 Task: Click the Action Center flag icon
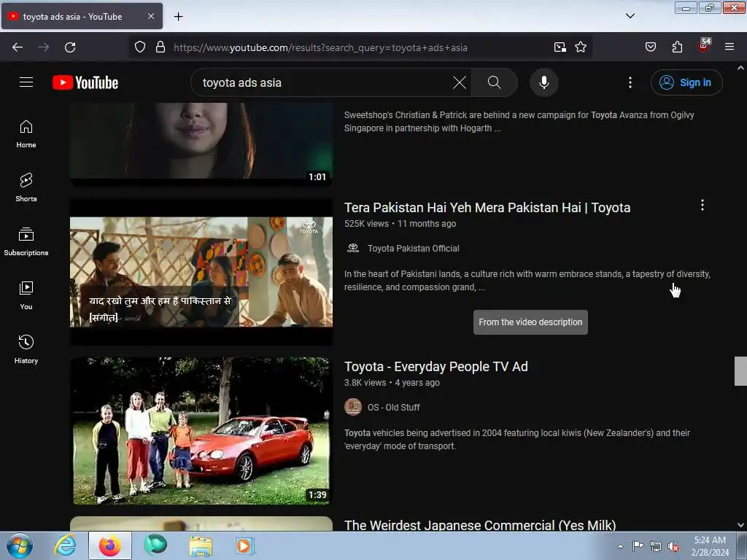point(638,546)
